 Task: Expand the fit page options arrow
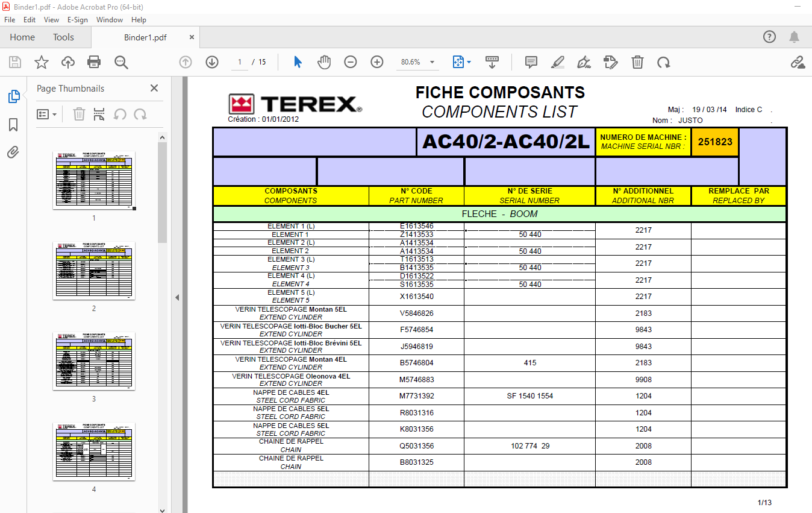[469, 62]
